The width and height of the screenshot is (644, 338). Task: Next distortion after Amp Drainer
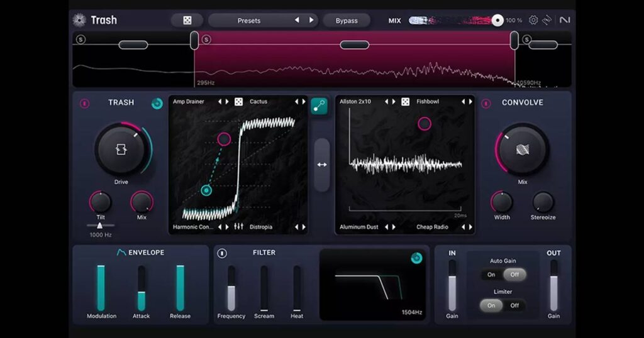point(227,102)
